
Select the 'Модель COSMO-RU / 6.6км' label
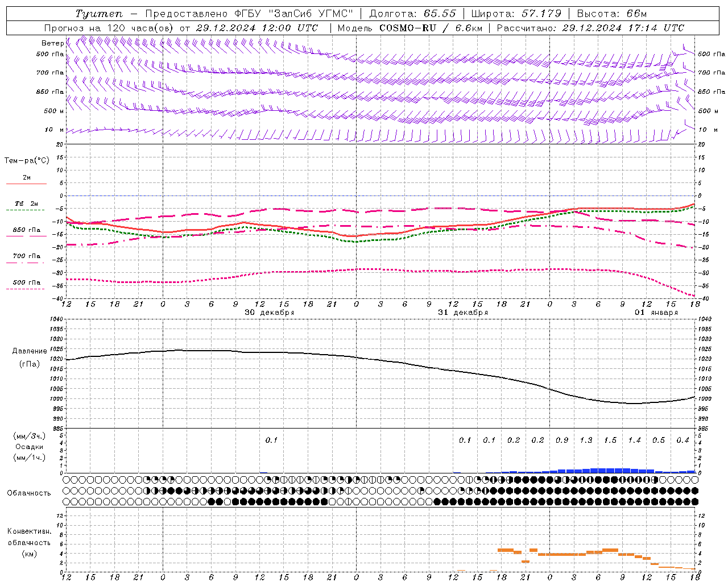point(410,28)
